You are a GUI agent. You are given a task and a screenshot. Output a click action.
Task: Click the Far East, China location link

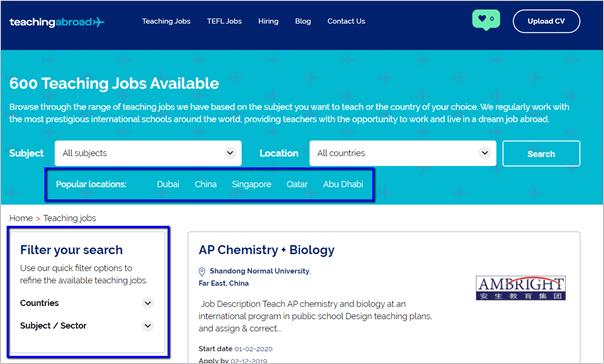pyautogui.click(x=223, y=283)
